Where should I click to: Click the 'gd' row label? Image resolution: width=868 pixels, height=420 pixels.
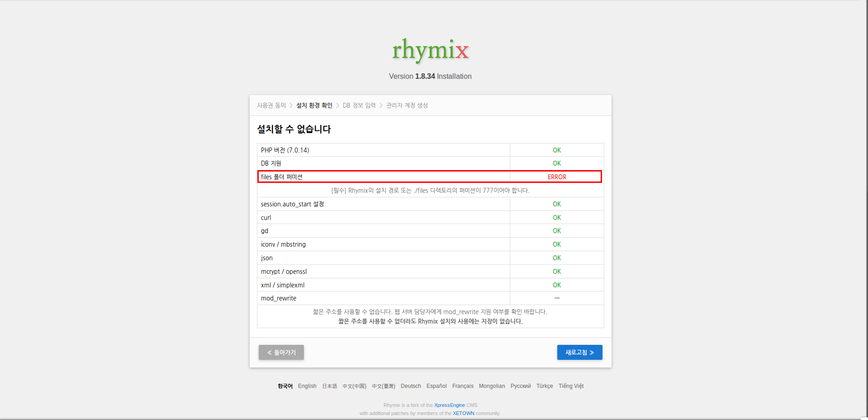pyautogui.click(x=265, y=231)
